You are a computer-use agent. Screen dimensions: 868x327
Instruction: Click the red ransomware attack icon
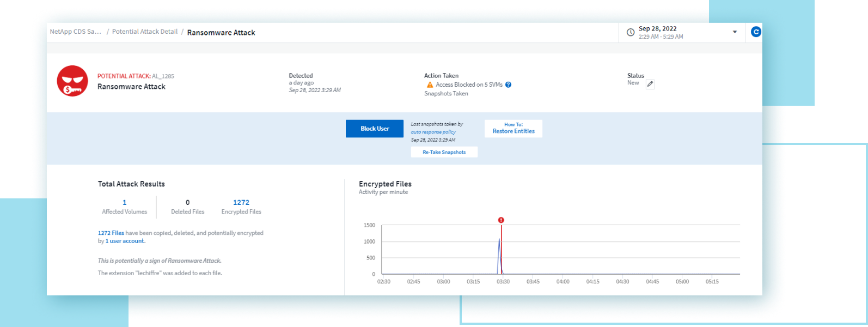point(72,81)
